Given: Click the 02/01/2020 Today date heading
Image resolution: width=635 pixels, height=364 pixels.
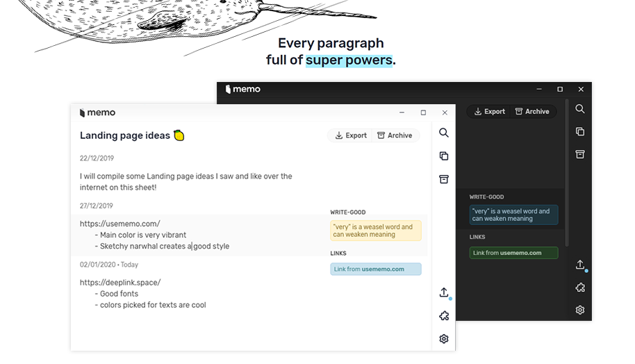Looking at the screenshot, I should (109, 265).
